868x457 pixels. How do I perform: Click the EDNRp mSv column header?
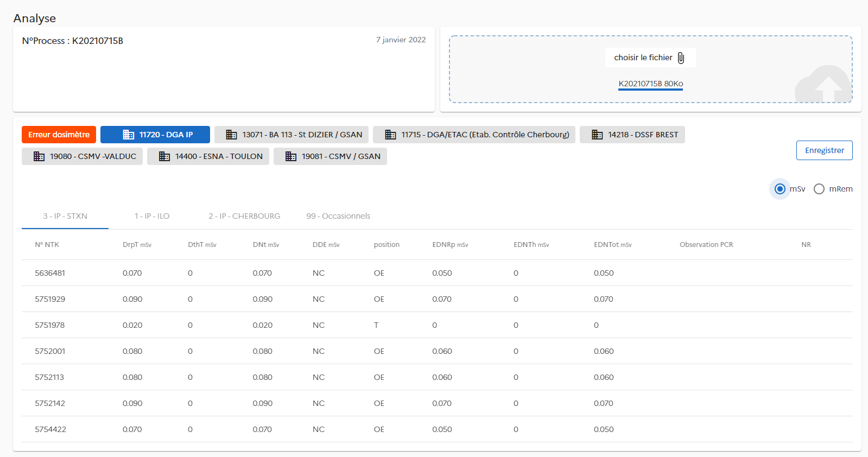[450, 245]
